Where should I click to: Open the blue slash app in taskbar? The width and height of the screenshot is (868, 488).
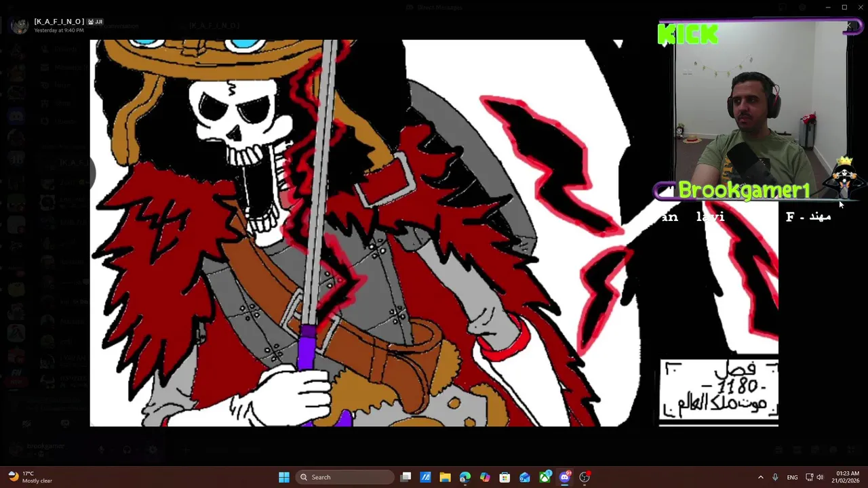click(425, 477)
